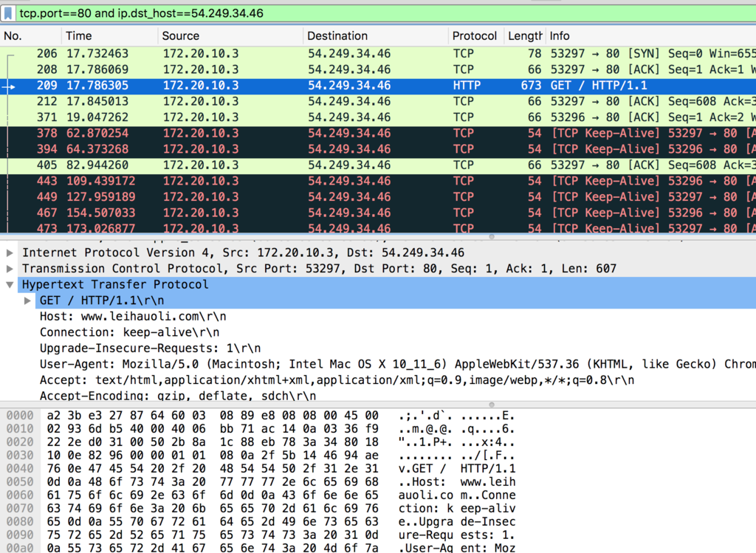
Task: Select the Host: www.leihauoli.com field
Action: tap(133, 317)
